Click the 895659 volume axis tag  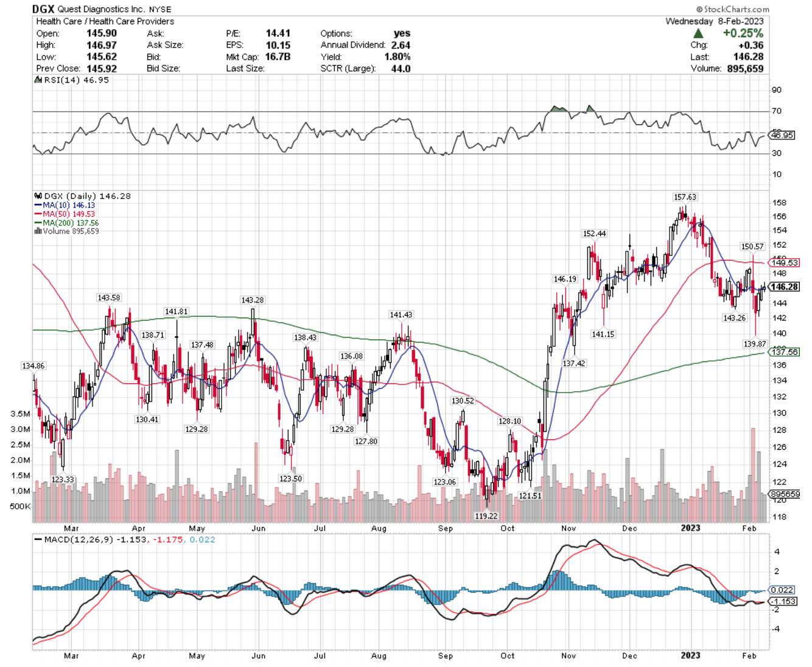785,494
